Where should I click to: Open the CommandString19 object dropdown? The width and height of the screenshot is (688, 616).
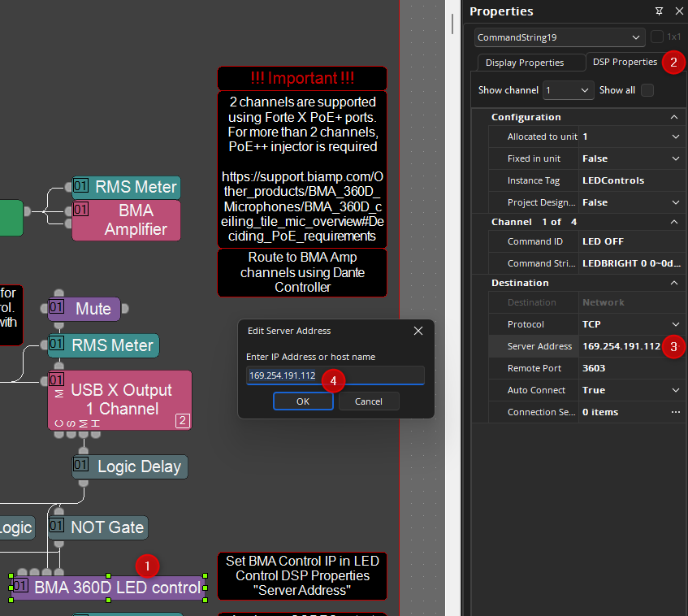pyautogui.click(x=560, y=37)
